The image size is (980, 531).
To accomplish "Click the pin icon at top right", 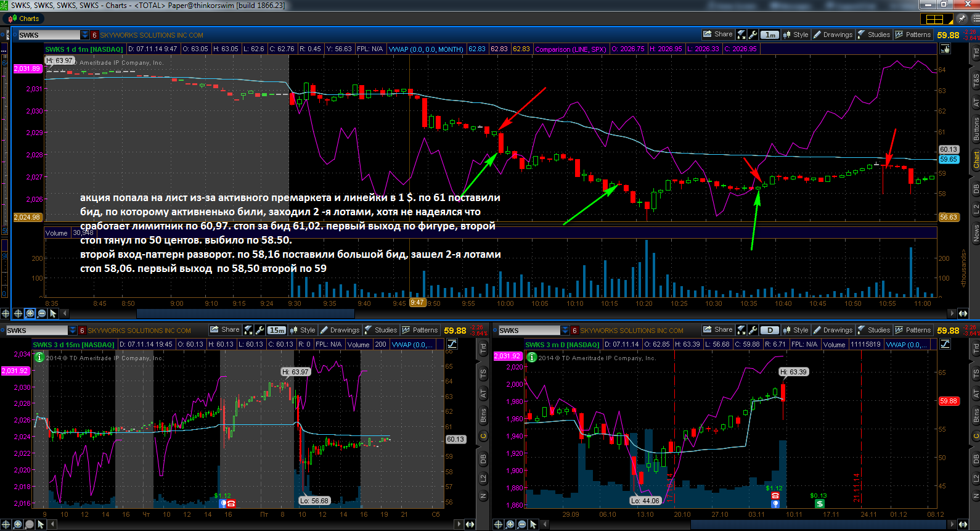I will (x=962, y=19).
